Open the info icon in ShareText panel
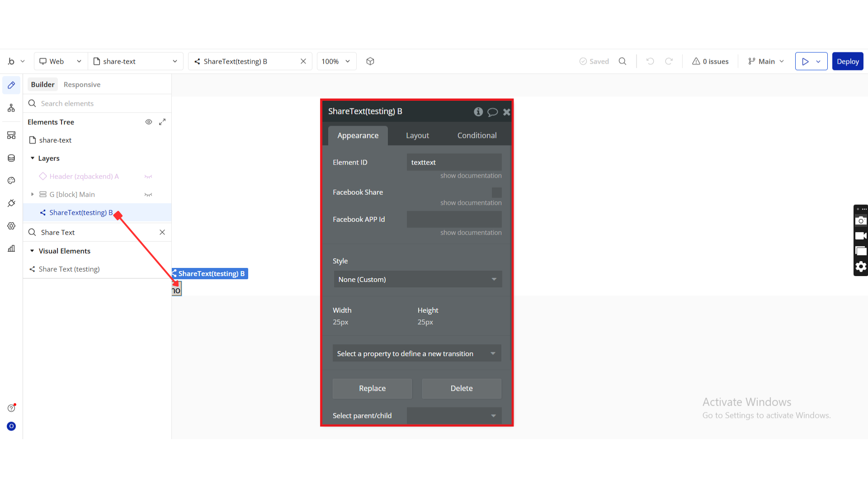 pyautogui.click(x=478, y=112)
